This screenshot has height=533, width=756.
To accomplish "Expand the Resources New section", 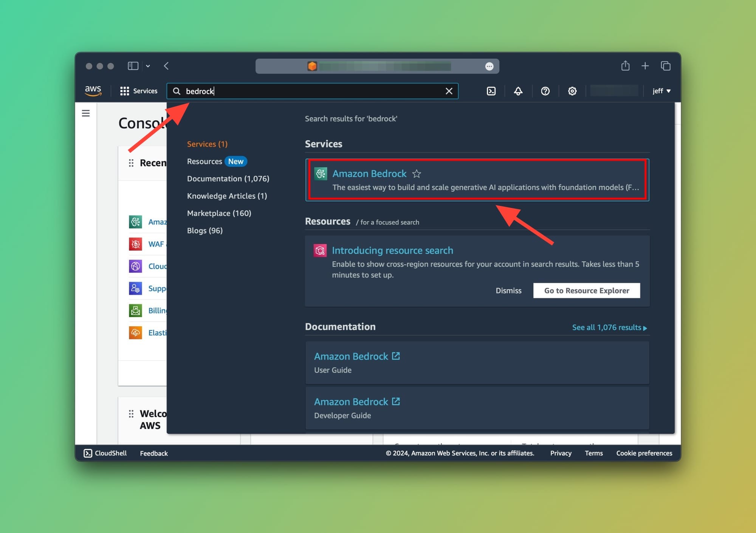I will (216, 161).
